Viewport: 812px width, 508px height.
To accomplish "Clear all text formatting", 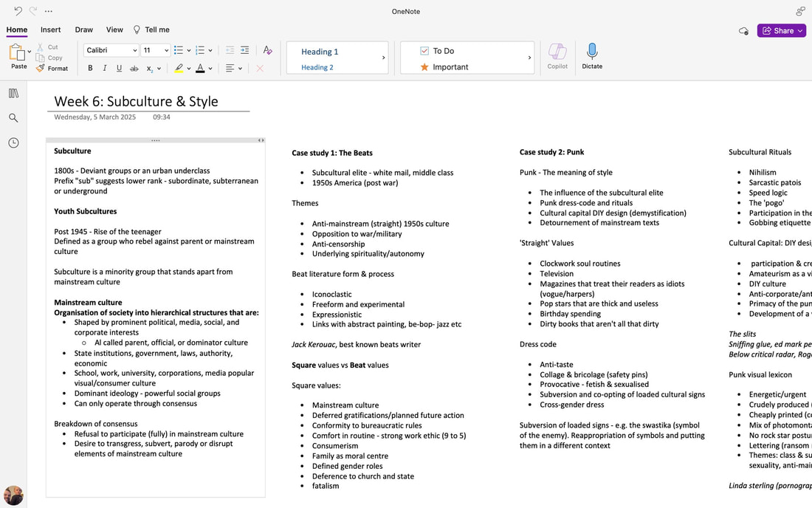I will click(267, 50).
